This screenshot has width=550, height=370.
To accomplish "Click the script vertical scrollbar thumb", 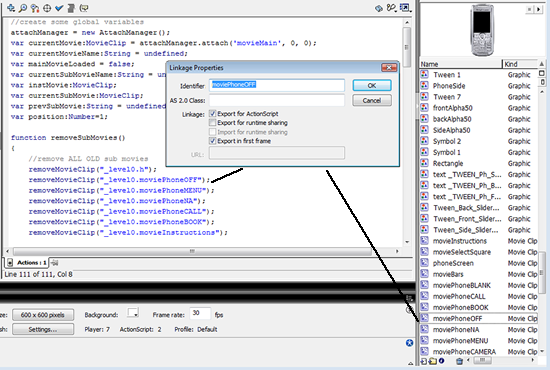I will [x=407, y=47].
